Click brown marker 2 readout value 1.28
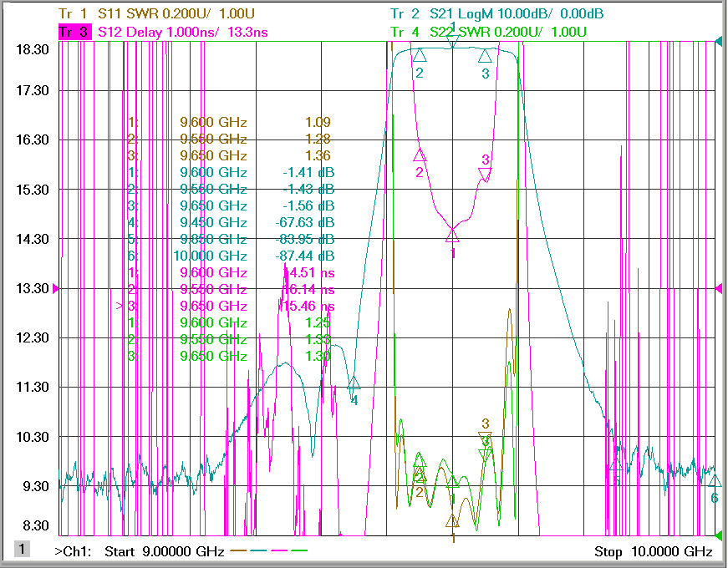728x568 pixels. coord(318,139)
